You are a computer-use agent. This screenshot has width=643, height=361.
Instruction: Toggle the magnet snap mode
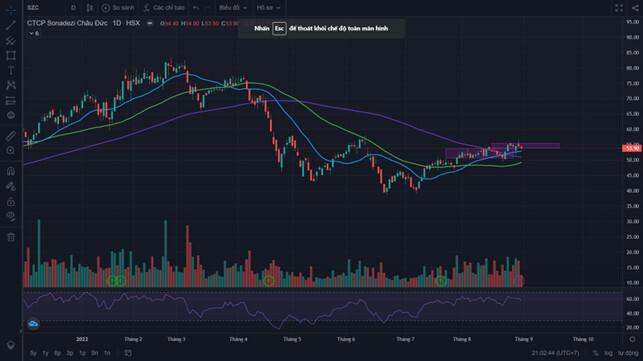[11, 171]
